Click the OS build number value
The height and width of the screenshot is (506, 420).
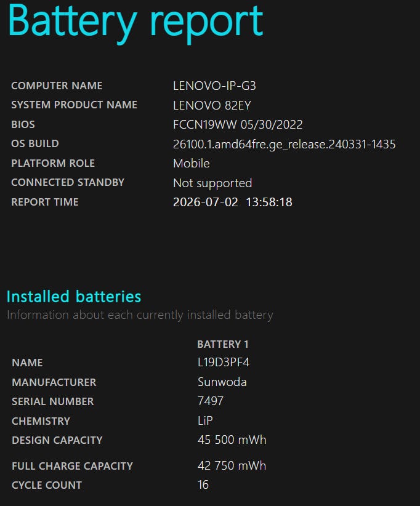click(284, 144)
